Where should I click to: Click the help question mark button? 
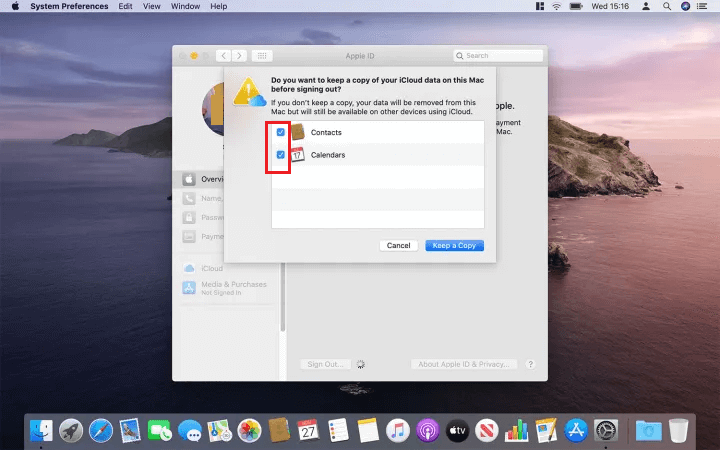tap(530, 364)
